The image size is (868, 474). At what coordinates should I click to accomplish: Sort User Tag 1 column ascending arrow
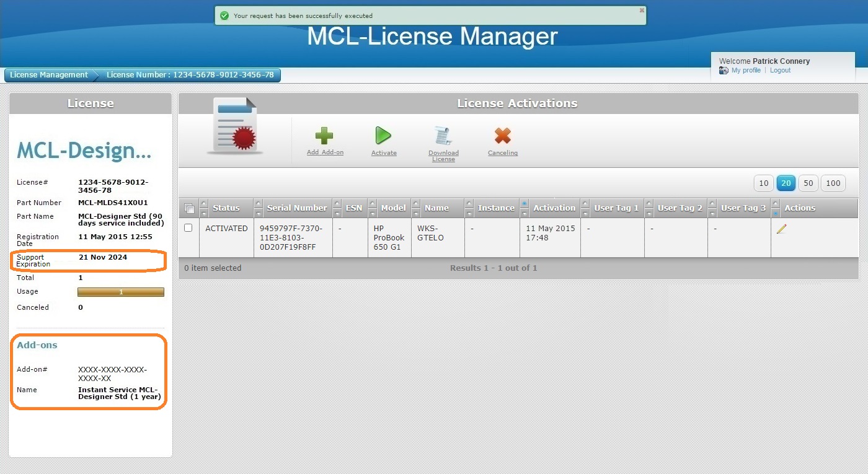[x=585, y=203]
